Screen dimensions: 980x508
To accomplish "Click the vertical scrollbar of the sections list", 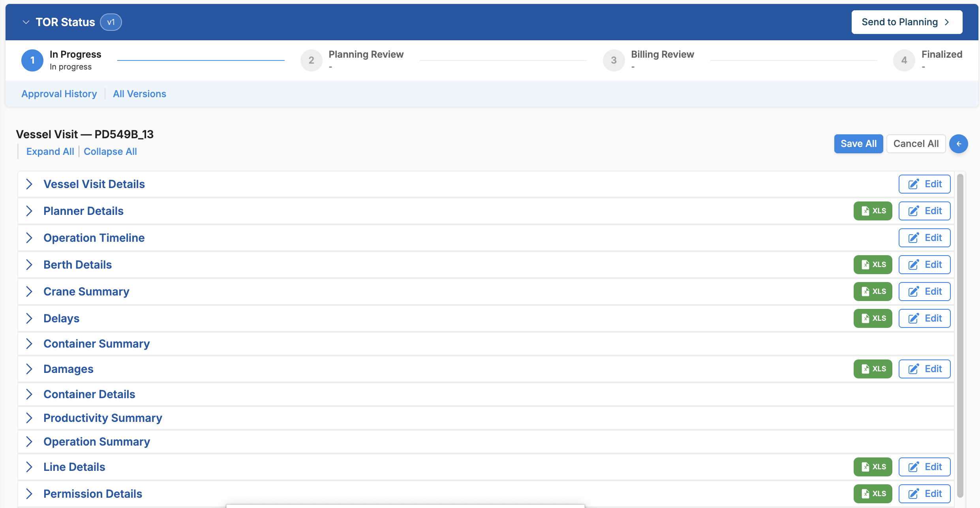I will tap(960, 336).
